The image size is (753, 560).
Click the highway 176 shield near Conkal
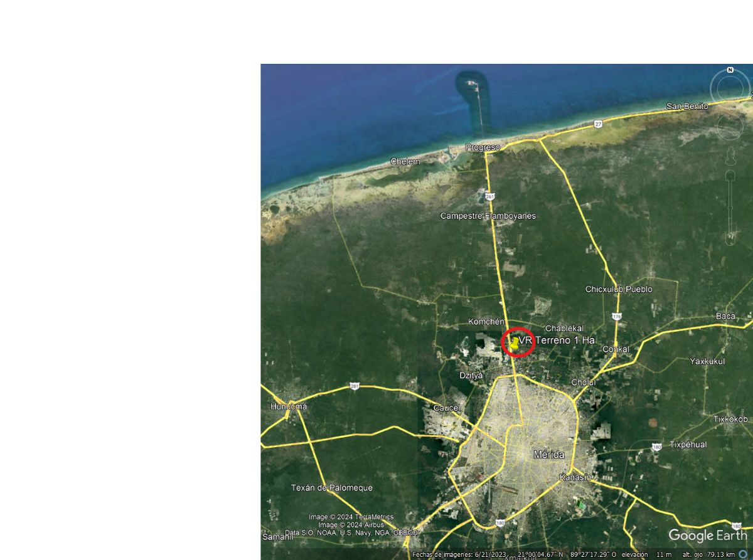pos(617,317)
